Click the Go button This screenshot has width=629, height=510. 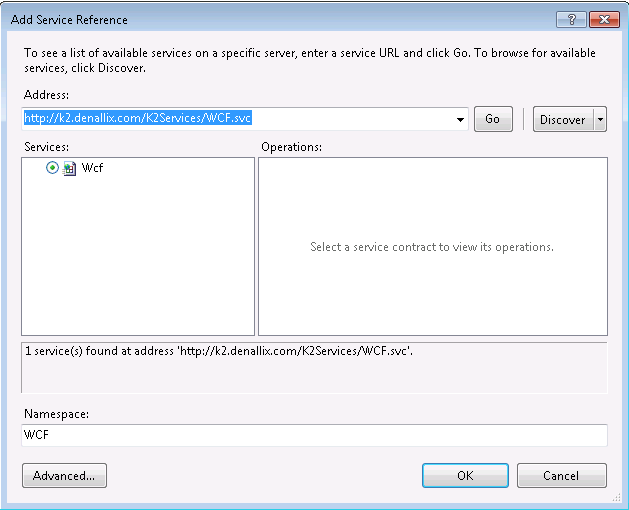[493, 119]
